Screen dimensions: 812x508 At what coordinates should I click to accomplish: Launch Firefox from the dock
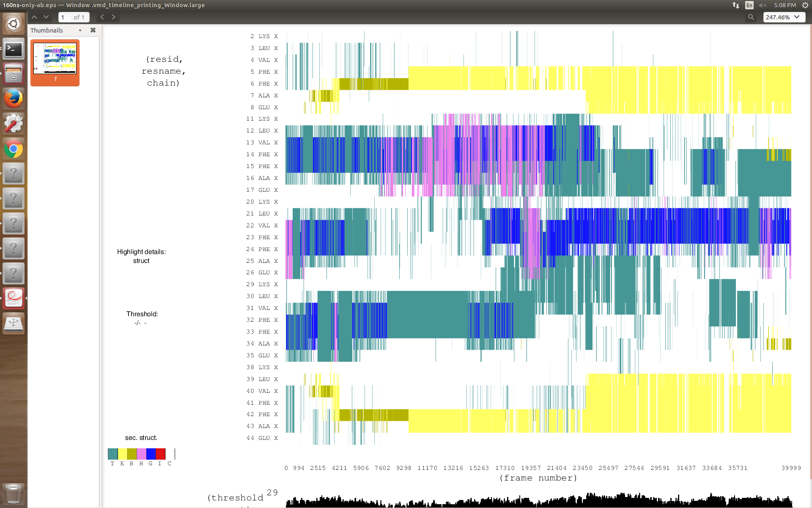[14, 99]
